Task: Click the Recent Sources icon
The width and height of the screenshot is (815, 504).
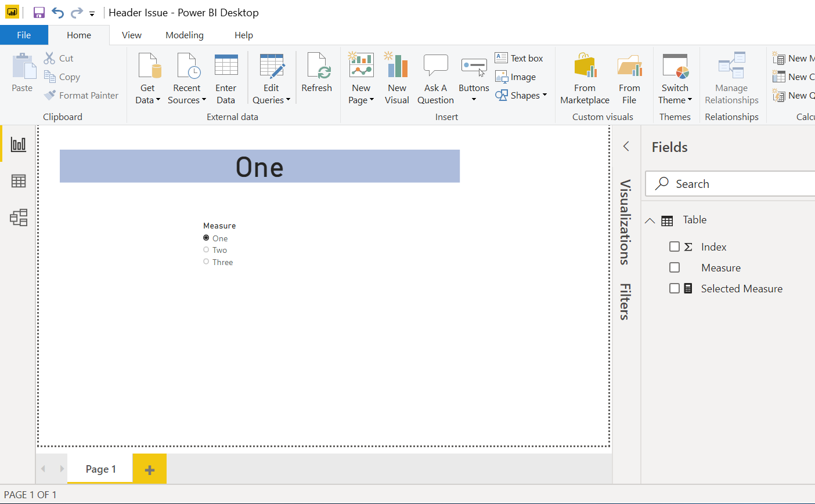Action: pyautogui.click(x=187, y=66)
